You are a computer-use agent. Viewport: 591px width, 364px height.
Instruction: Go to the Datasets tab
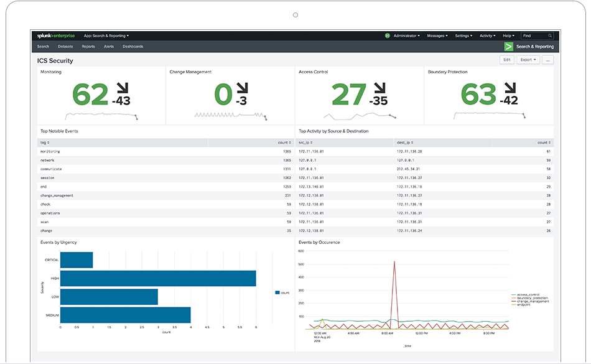coord(65,47)
